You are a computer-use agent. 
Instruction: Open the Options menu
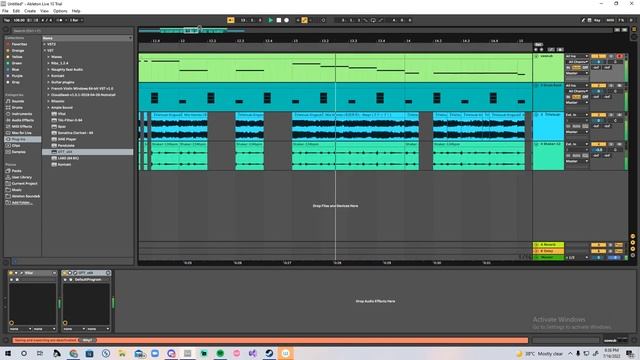point(60,11)
